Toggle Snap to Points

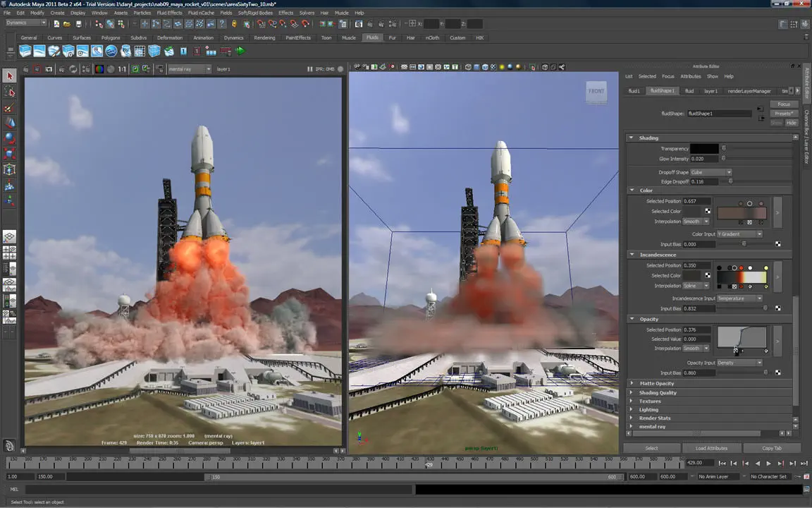(x=284, y=23)
